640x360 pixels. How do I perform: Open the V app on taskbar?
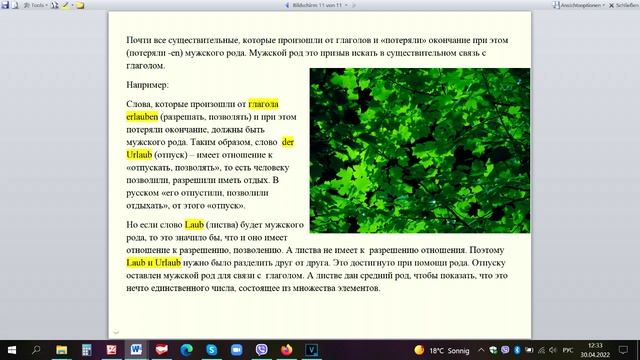(x=311, y=350)
